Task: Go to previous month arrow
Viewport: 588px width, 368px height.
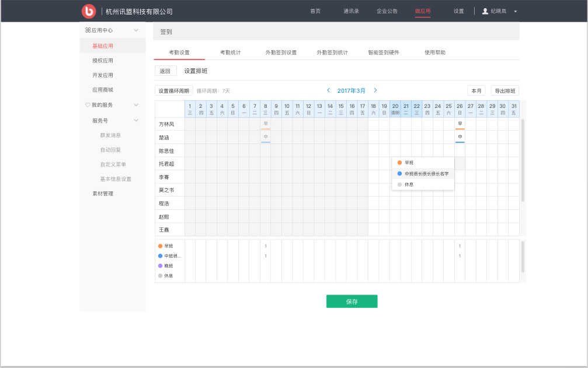Action: tap(329, 90)
